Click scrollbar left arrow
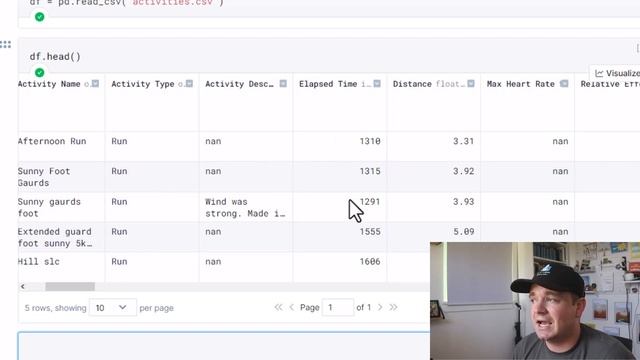This screenshot has height=360, width=640. (x=23, y=287)
